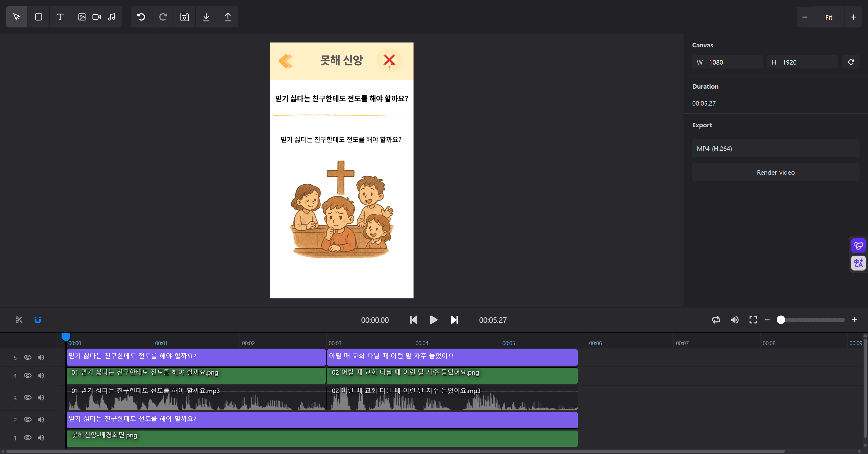Image resolution: width=868 pixels, height=454 pixels.
Task: Activate the scissors split tool
Action: point(19,320)
